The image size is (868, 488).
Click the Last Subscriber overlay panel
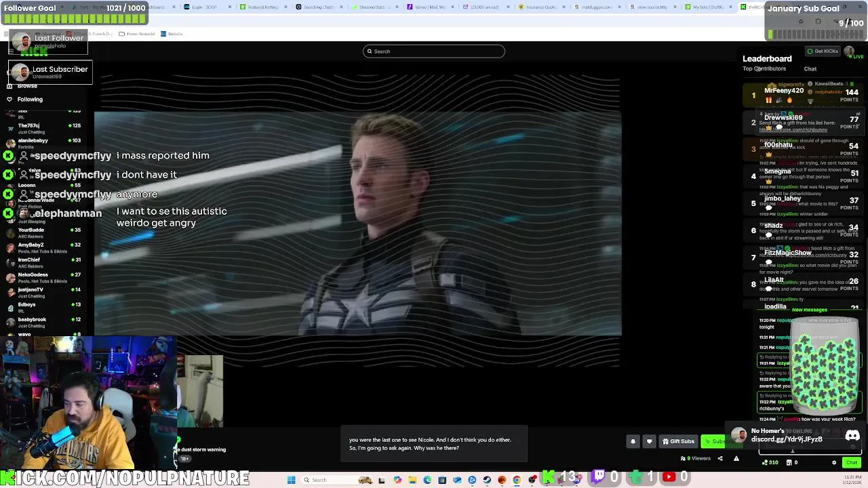coord(50,72)
